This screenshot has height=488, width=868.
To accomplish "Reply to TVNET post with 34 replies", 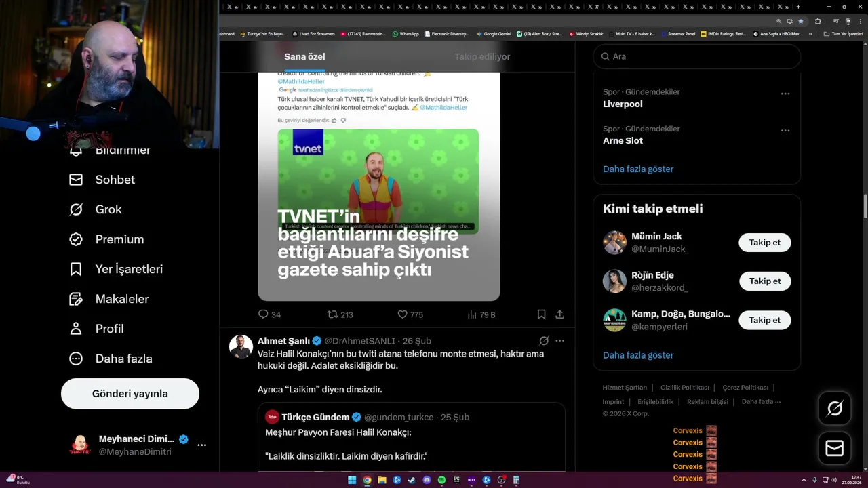I will point(269,314).
